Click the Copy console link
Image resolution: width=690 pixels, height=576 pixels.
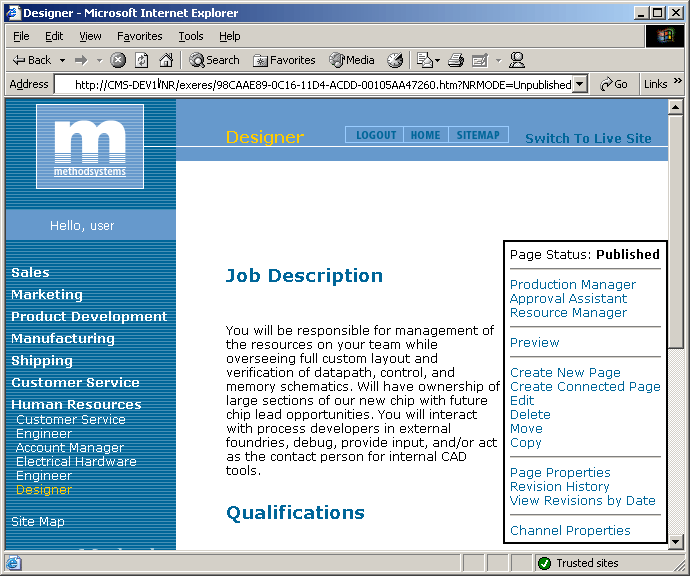click(525, 443)
